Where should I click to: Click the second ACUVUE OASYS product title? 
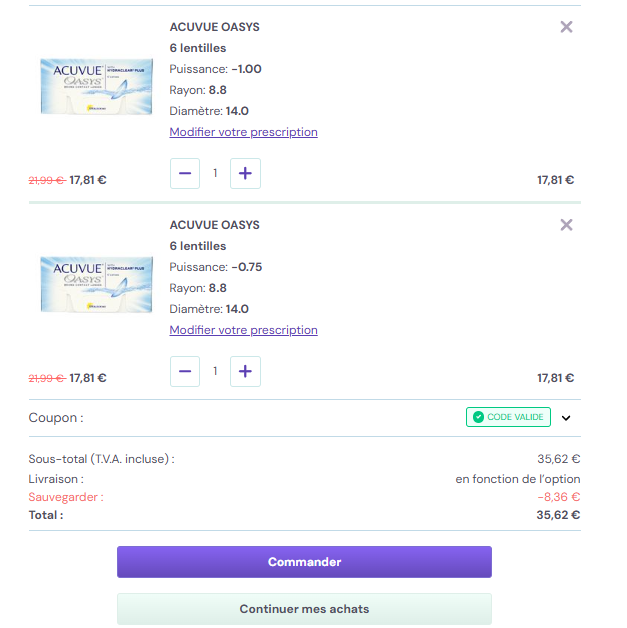click(x=214, y=225)
